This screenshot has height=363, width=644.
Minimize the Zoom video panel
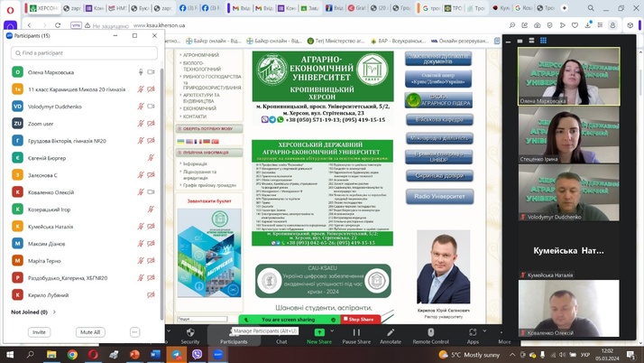click(x=509, y=41)
